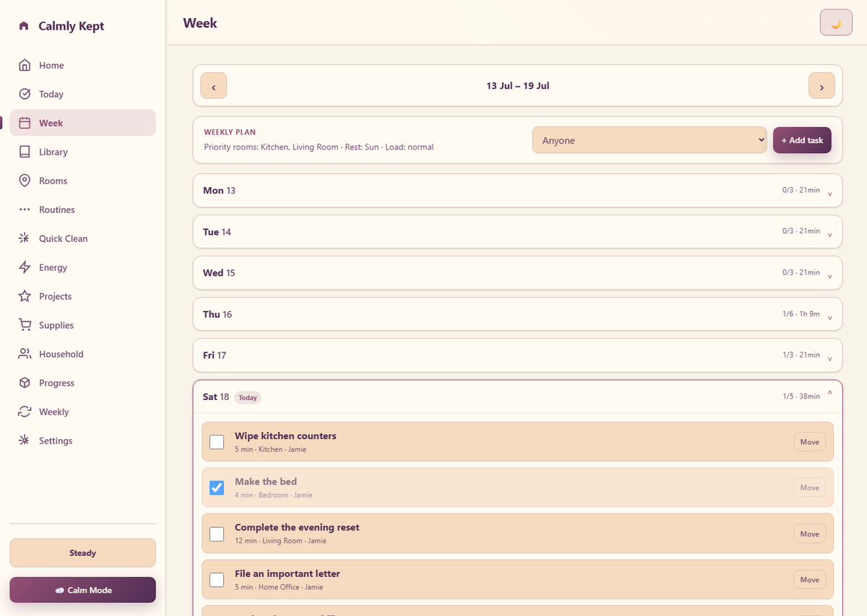
Task: Click the Sat 18 progress text 1/5 · 38min
Action: pyautogui.click(x=801, y=396)
